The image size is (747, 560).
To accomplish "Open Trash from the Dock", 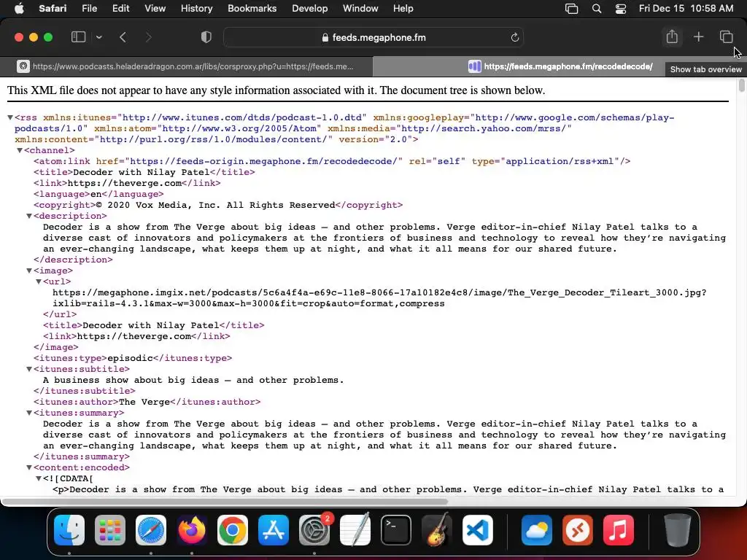I will [678, 530].
